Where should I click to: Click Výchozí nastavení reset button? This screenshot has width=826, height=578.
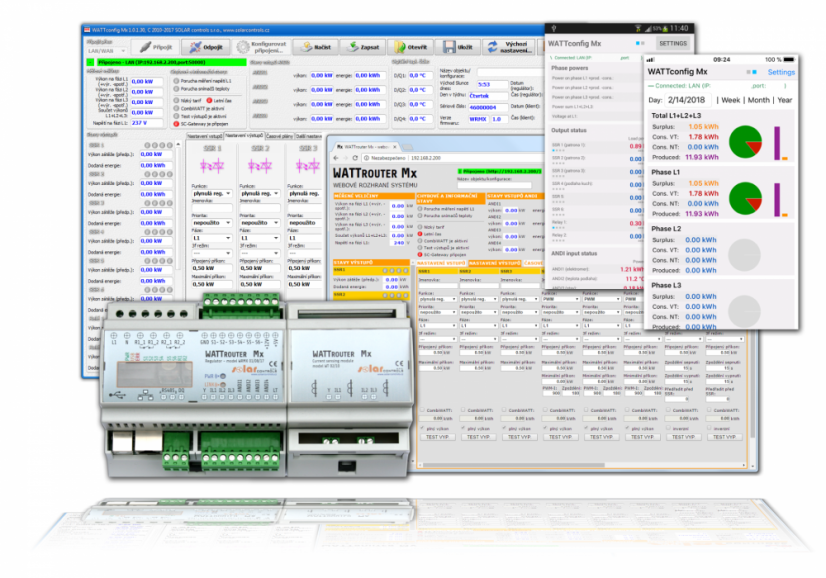(x=509, y=47)
